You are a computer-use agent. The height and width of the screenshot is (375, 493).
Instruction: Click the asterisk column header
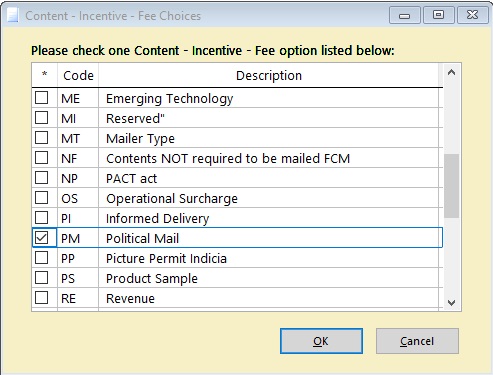pos(45,76)
